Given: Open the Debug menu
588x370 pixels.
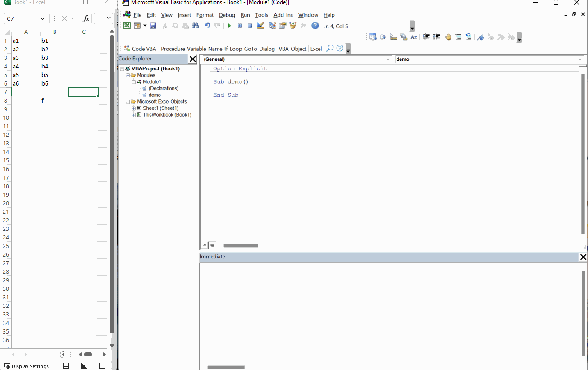Looking at the screenshot, I should [227, 15].
